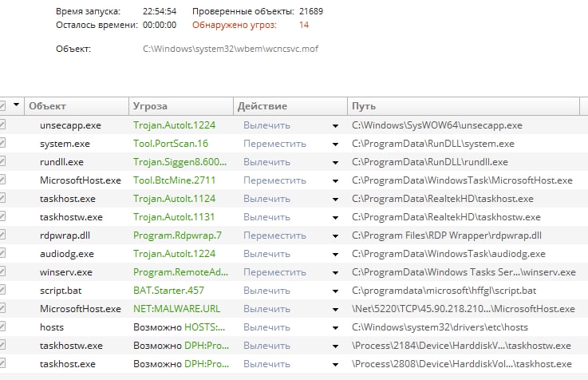Open the Trojan.Siggen8.600... threat link for rundll.exe
The image size is (588, 380).
coord(180,162)
